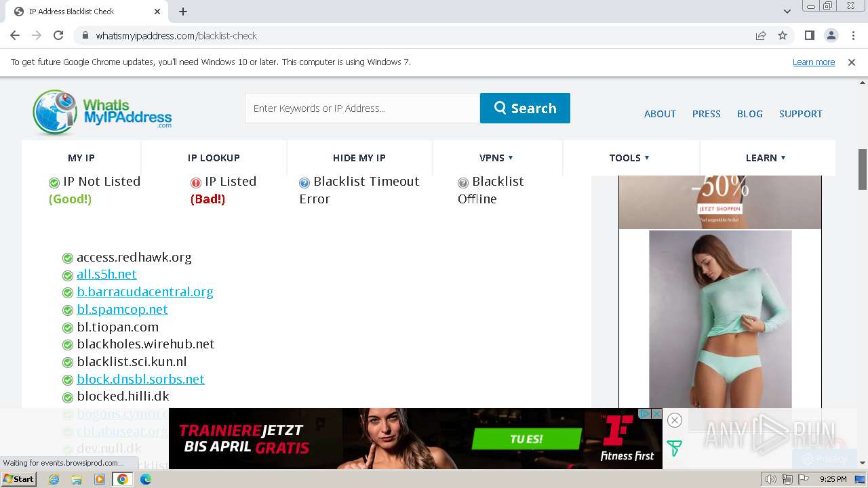Open the all.s5h.net link

[x=106, y=274]
